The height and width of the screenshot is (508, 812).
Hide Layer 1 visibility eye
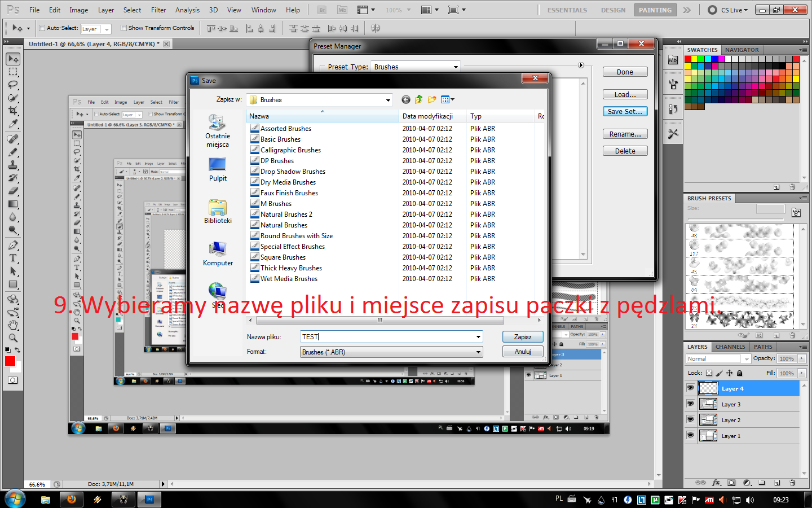point(690,436)
